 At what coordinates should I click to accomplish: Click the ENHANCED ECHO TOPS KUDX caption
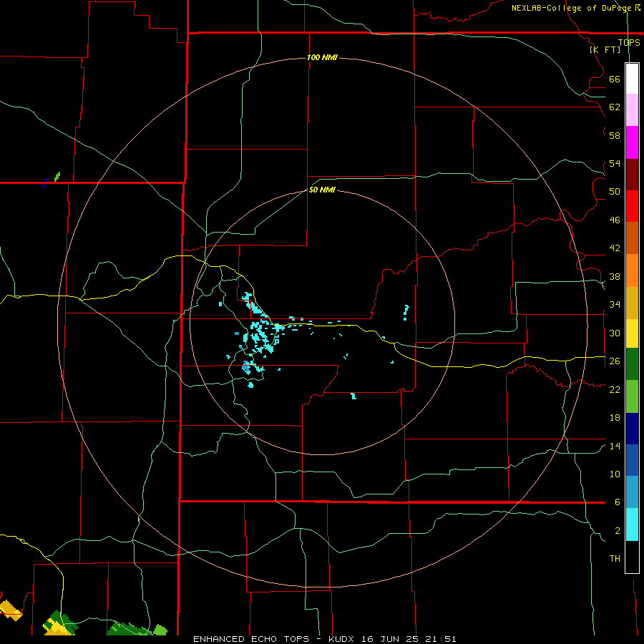pyautogui.click(x=324, y=639)
